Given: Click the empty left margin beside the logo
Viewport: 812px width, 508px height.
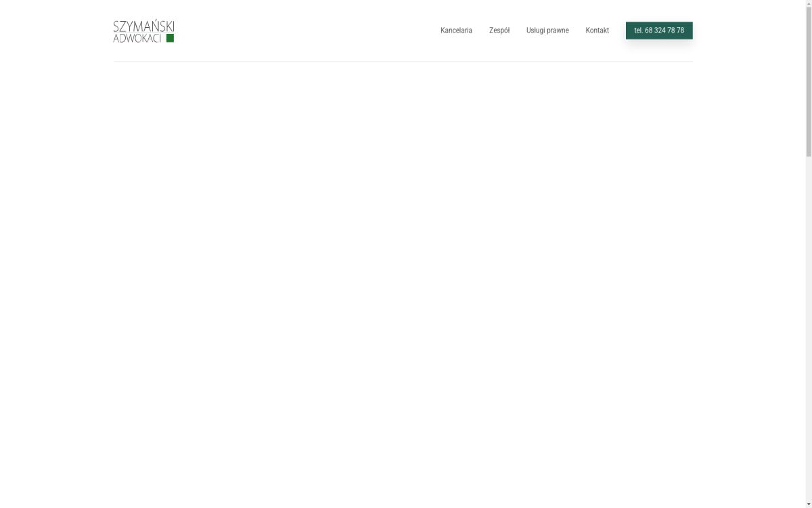Looking at the screenshot, I should pos(54,30).
